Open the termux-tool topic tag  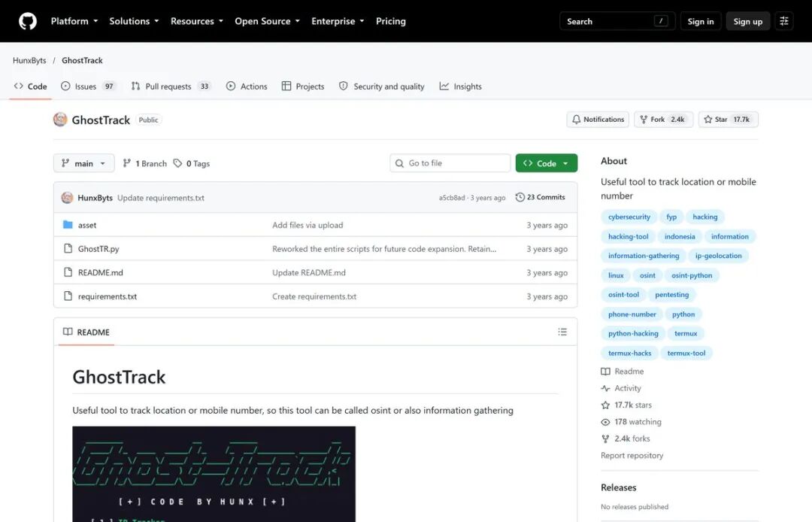pyautogui.click(x=686, y=354)
